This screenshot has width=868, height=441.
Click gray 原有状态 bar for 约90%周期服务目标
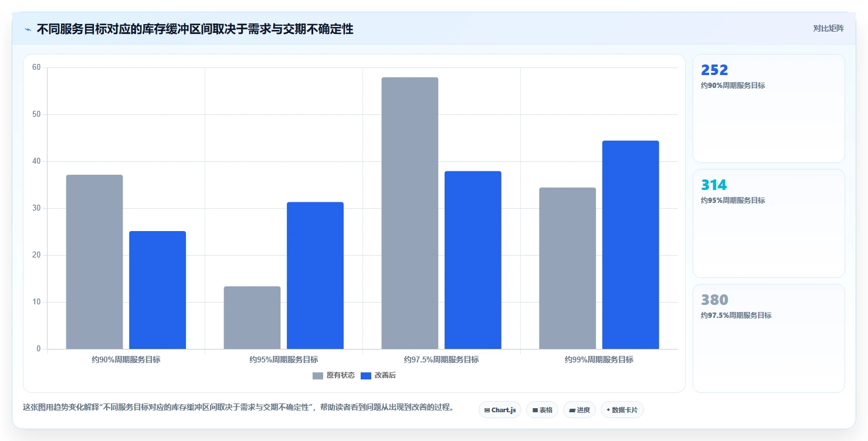tap(94, 262)
